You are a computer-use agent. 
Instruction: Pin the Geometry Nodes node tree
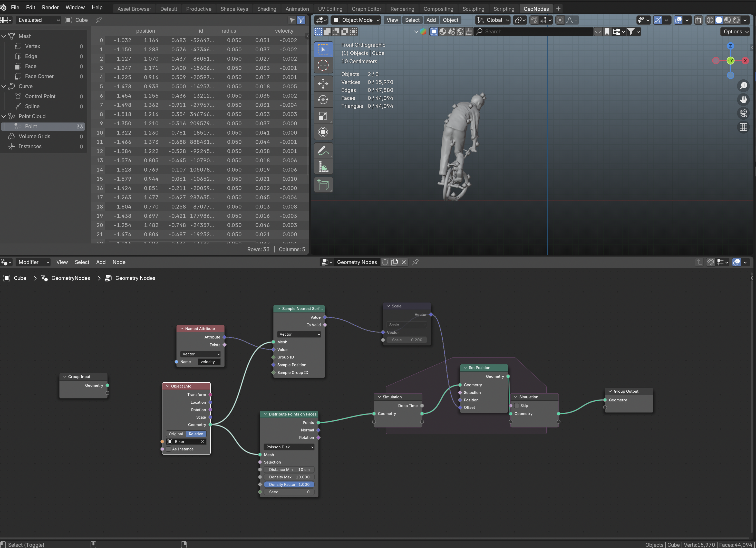point(415,262)
